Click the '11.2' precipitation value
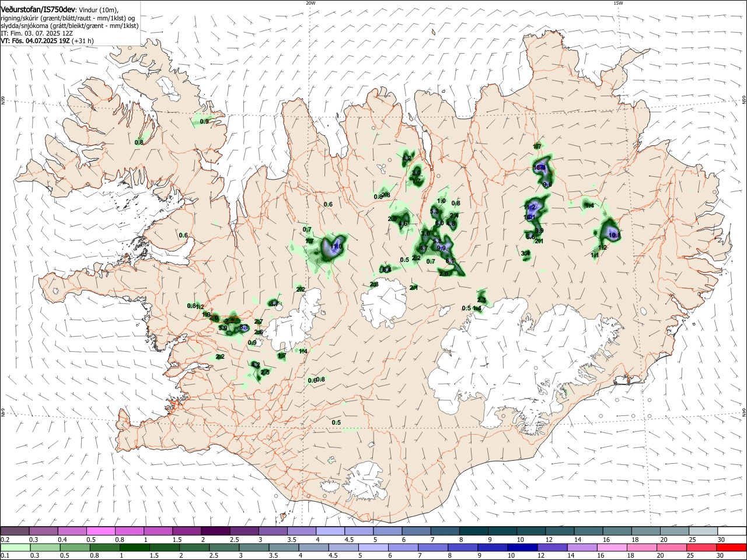 (530, 208)
